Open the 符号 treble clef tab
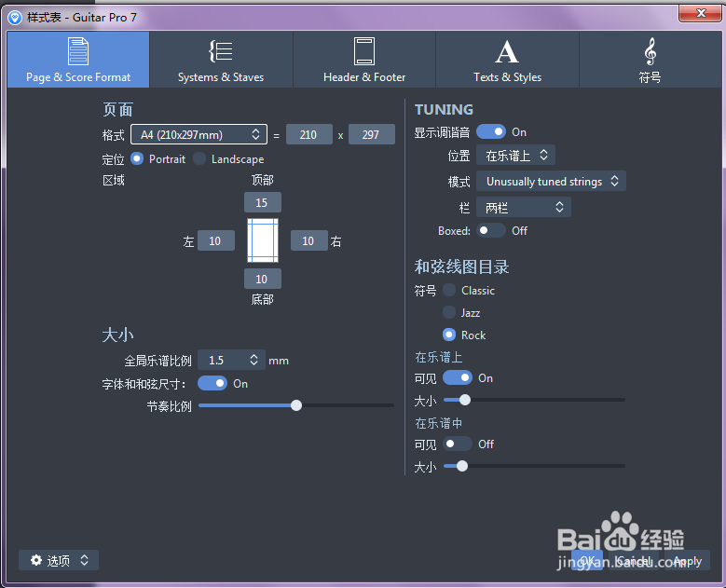The height and width of the screenshot is (588, 726). [x=651, y=60]
